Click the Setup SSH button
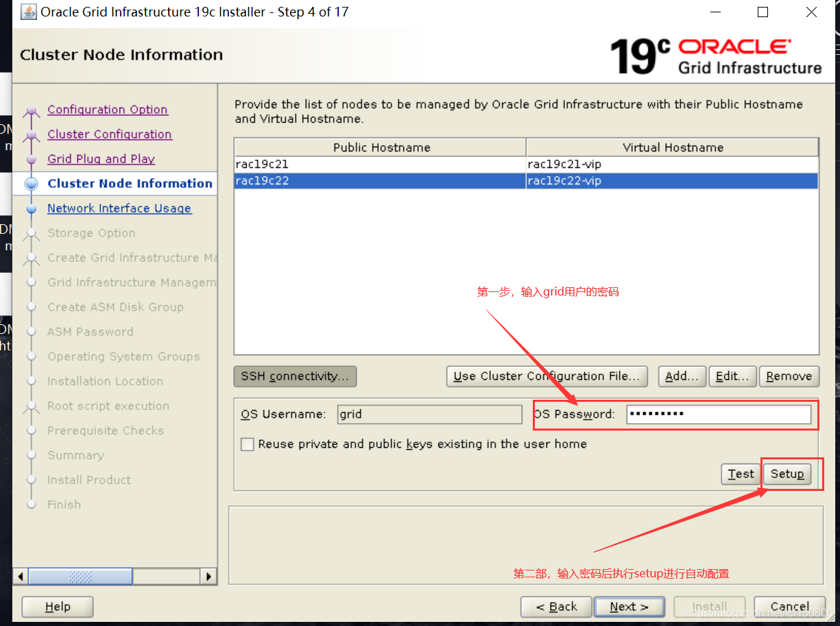The width and height of the screenshot is (840, 626). point(787,474)
